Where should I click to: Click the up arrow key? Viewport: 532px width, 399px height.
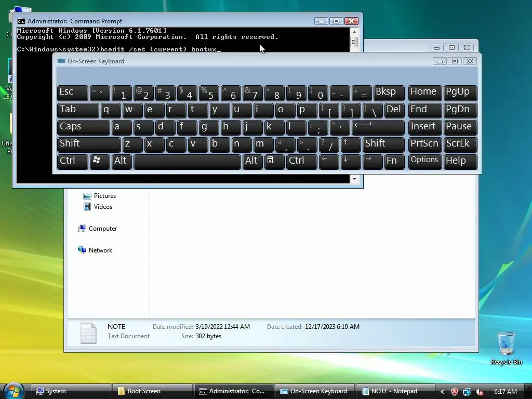[351, 144]
